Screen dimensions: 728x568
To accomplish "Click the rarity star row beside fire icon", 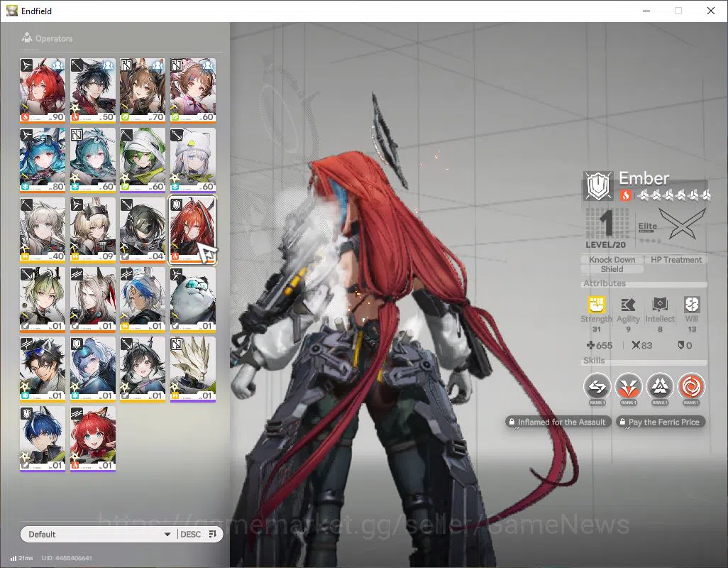I will click(673, 195).
